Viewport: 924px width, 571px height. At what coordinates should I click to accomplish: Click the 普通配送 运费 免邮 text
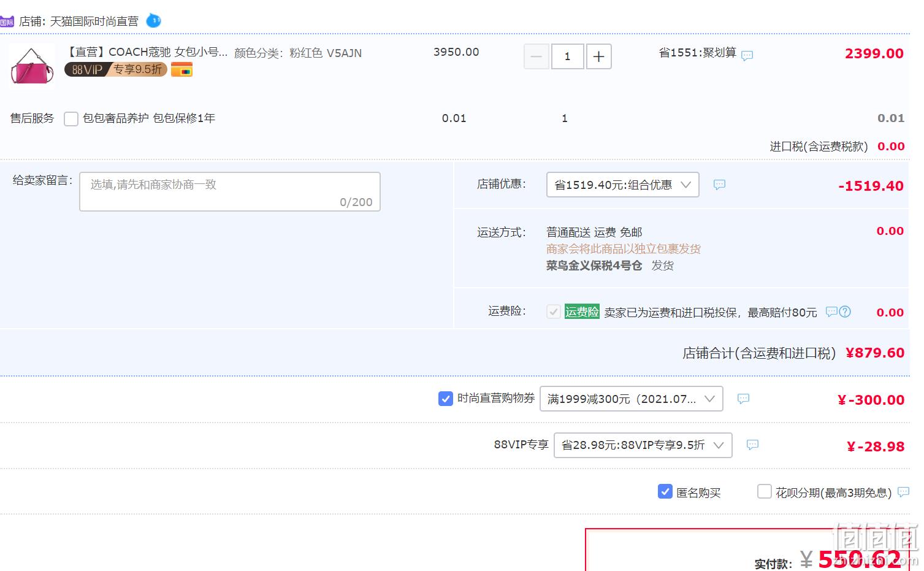(594, 232)
